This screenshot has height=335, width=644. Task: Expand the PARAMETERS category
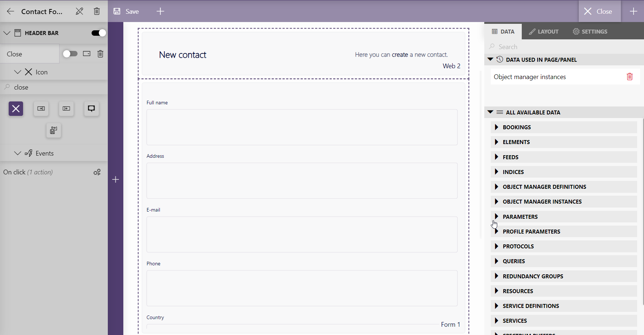pos(497,216)
